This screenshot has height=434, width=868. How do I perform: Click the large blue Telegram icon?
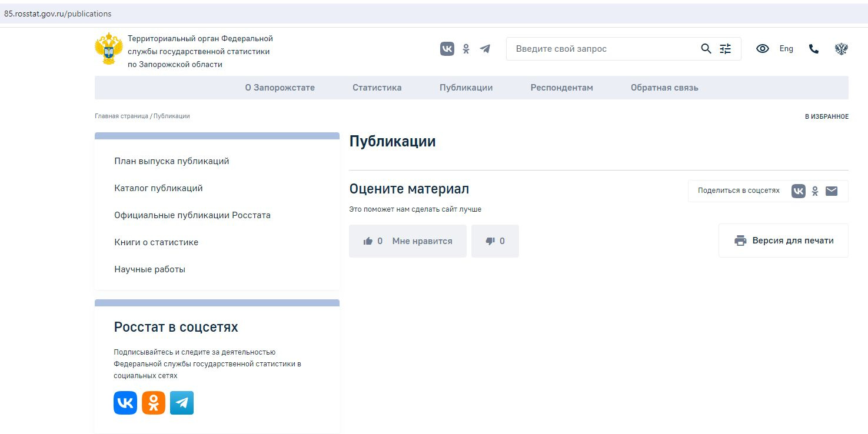[182, 403]
